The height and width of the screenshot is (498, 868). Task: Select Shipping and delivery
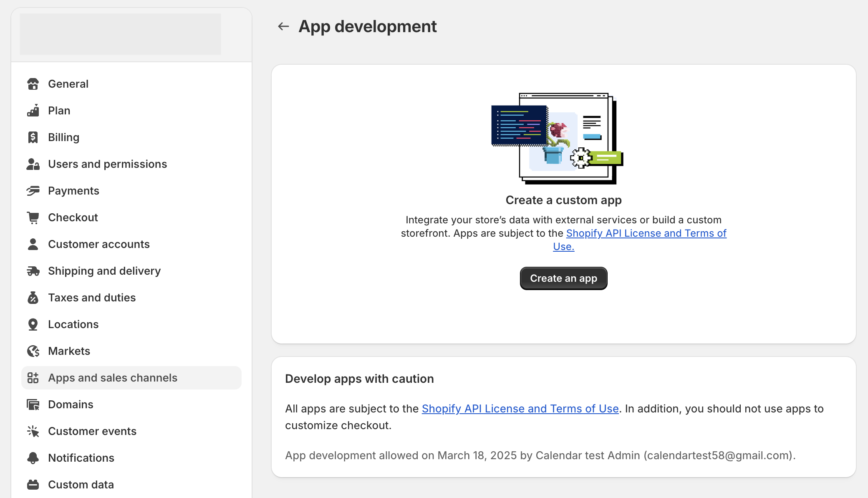[x=131, y=271]
